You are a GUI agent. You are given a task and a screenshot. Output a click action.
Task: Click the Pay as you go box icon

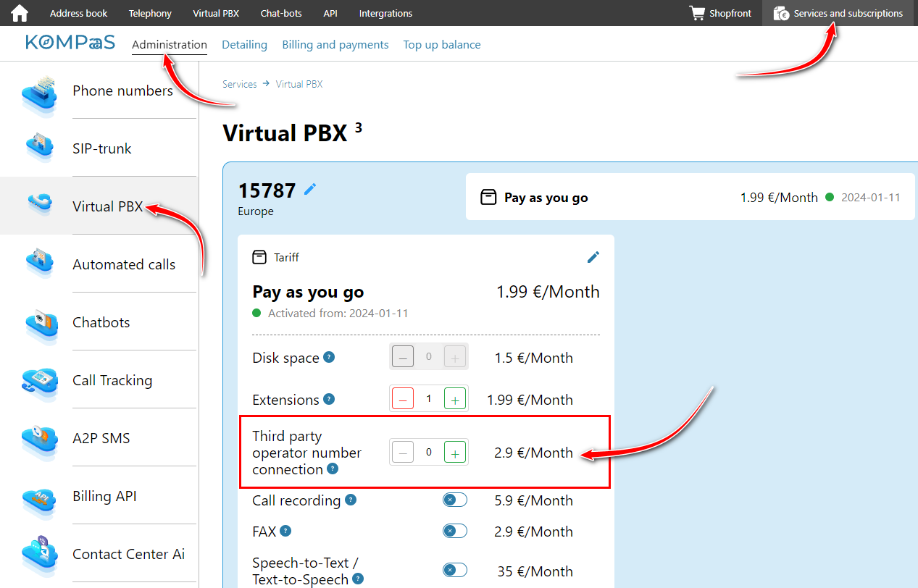[489, 197]
